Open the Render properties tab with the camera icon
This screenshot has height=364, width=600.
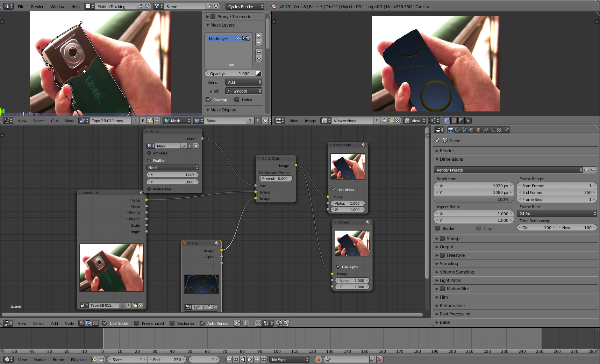pos(451,130)
